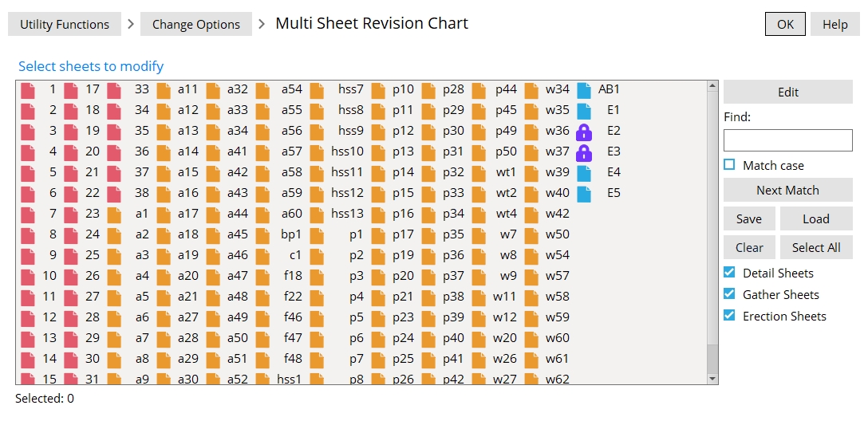Toggle the Erection Sheets checkbox
This screenshot has height=421, width=868.
coord(729,316)
